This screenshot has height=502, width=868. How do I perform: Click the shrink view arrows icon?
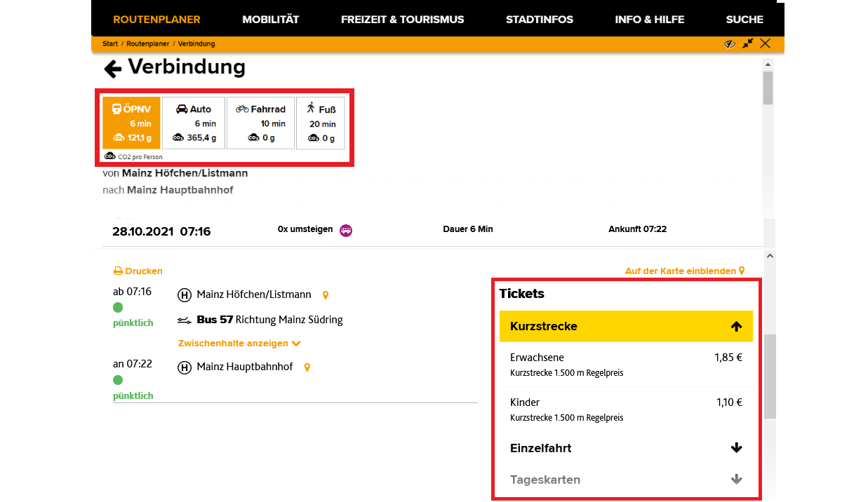pos(748,43)
